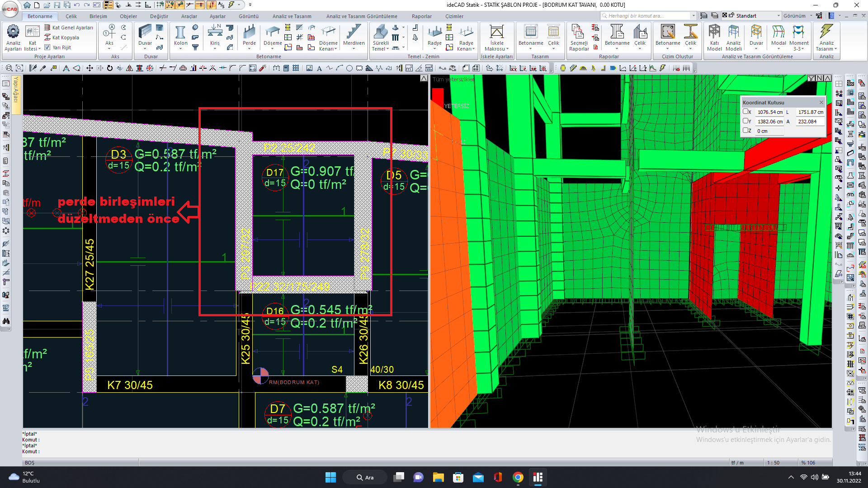
Task: Open the Çizimler ribbon tab
Action: [454, 16]
